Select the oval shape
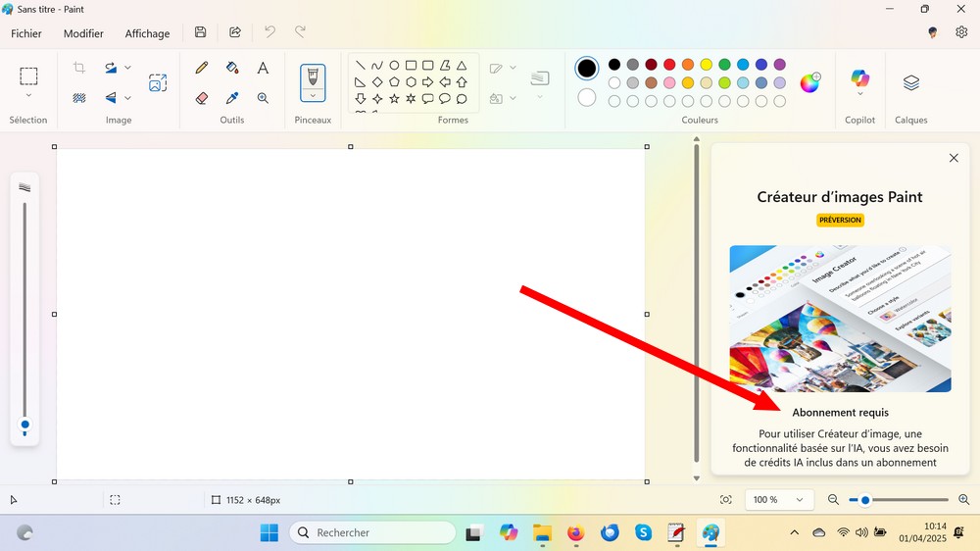Viewport: 980px width, 551px height. 394,65
